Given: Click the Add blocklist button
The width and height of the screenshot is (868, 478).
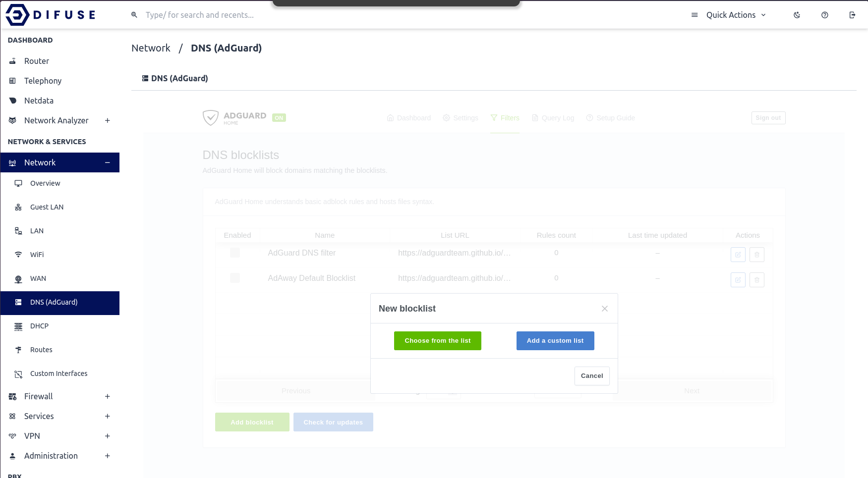Looking at the screenshot, I should 252,422.
